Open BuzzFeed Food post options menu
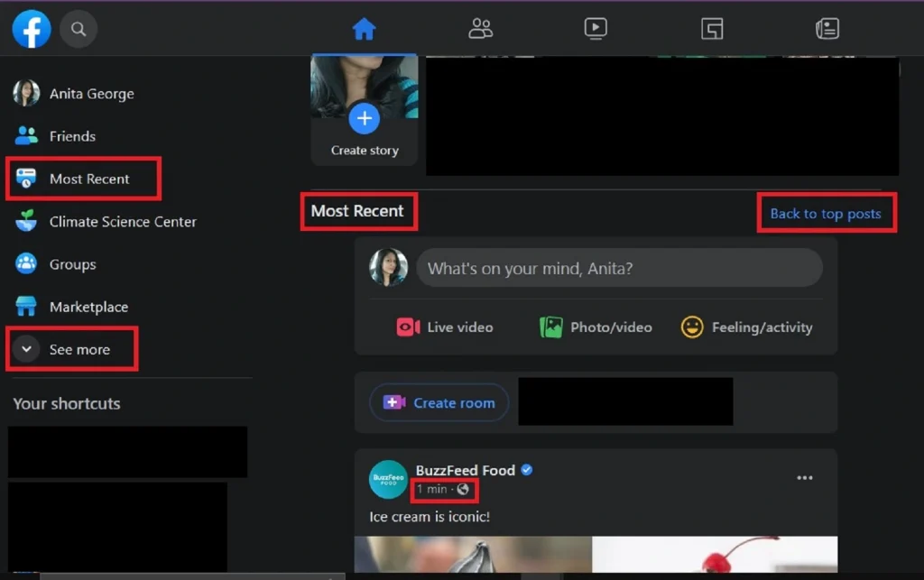Image resolution: width=924 pixels, height=580 pixels. [804, 477]
